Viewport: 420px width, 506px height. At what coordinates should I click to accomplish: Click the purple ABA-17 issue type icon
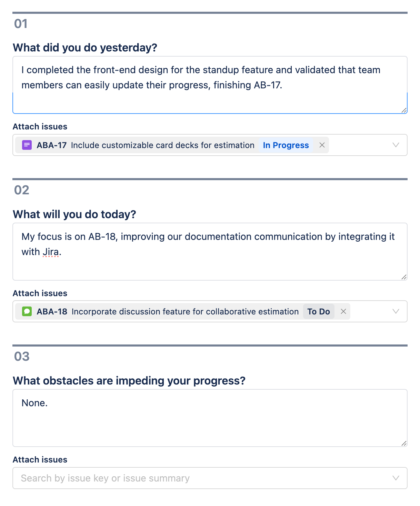[x=27, y=145]
